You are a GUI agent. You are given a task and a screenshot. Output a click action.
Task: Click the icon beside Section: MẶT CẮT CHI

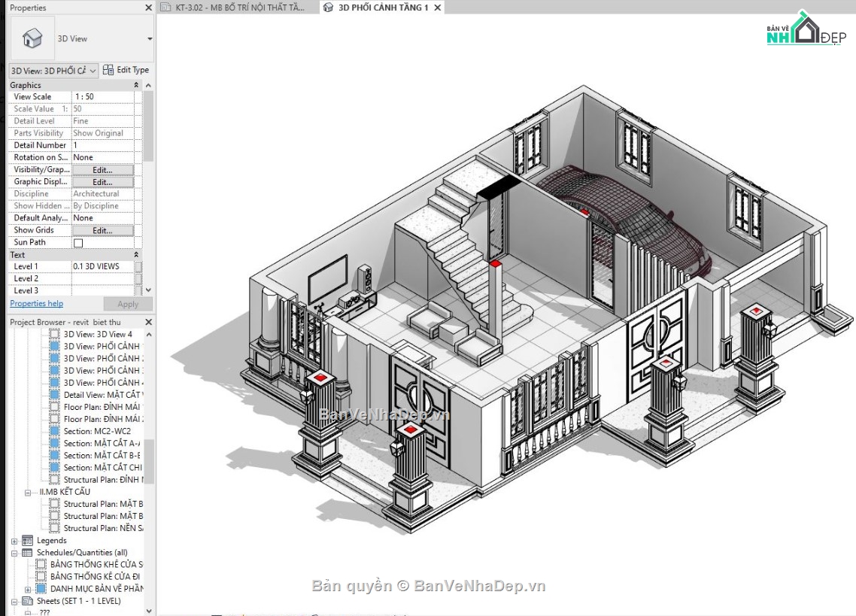pyautogui.click(x=55, y=468)
